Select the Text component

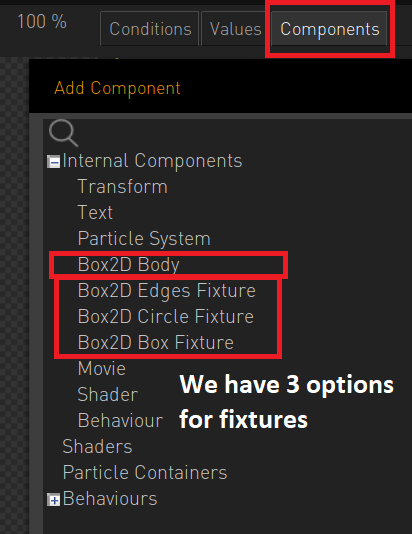[x=95, y=213]
